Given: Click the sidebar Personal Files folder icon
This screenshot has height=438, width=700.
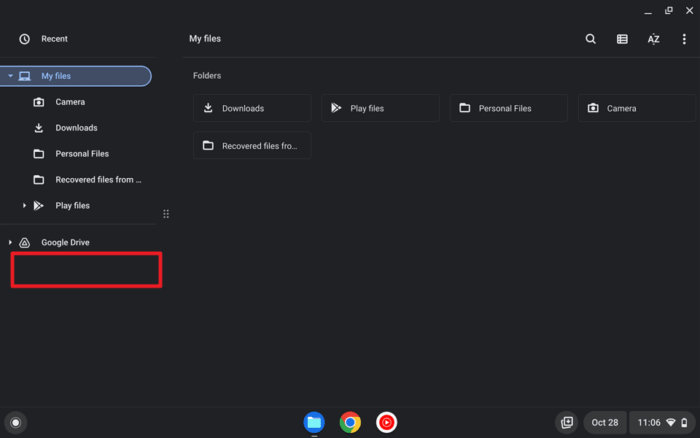Looking at the screenshot, I should [x=39, y=154].
